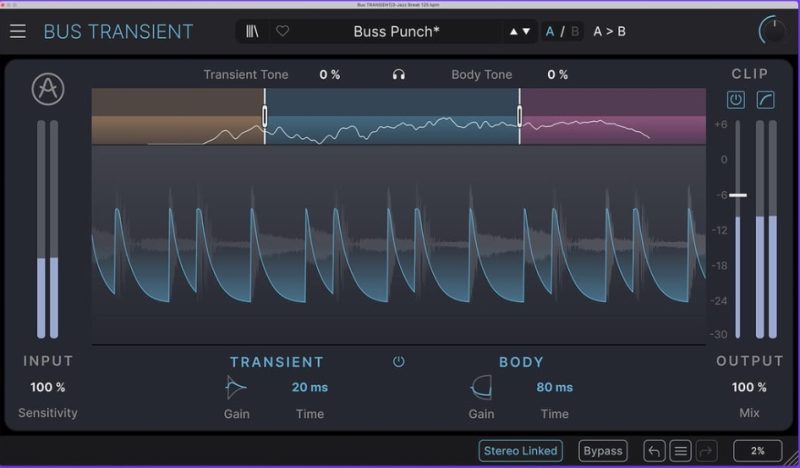
Task: Change the clip curve shape icon
Action: (x=765, y=100)
